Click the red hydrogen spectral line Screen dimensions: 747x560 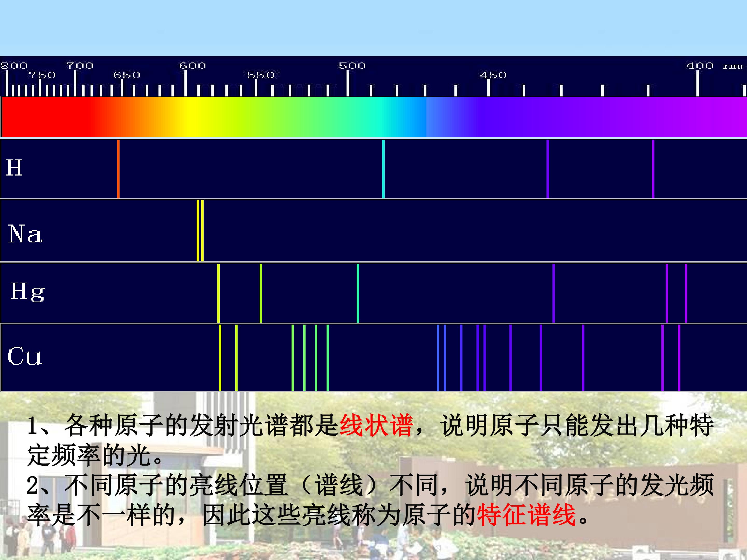coord(118,169)
